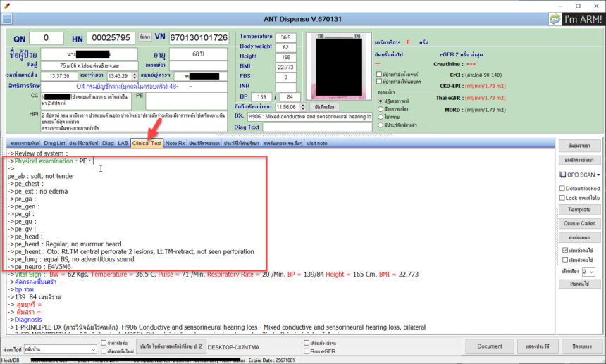Click the Diag Text input field
606x364 pixels.
tap(317, 127)
